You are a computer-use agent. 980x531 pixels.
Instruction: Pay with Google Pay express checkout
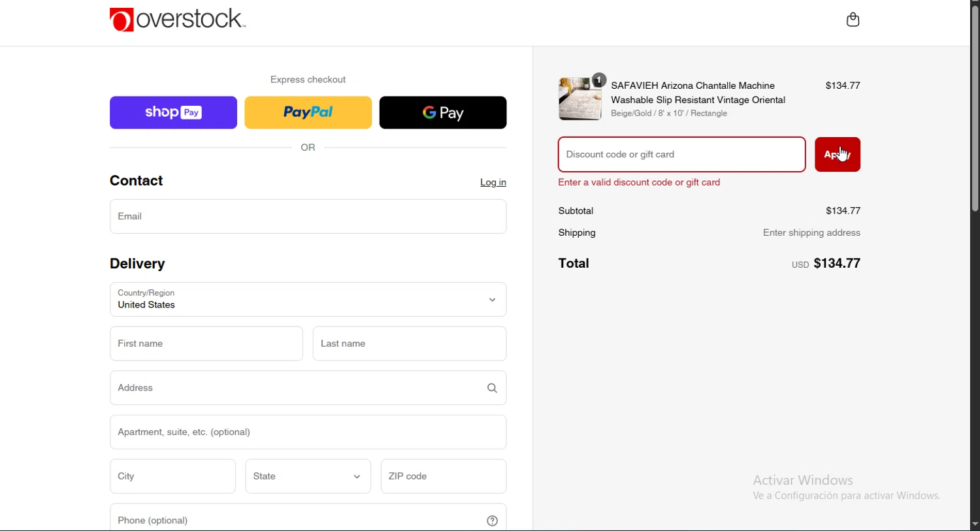click(442, 112)
